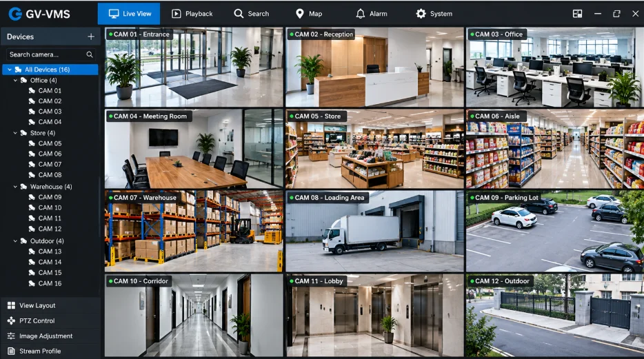This screenshot has width=644, height=359.
Task: Click the group icon next to Warehouse (4)
Action: pyautogui.click(x=24, y=187)
